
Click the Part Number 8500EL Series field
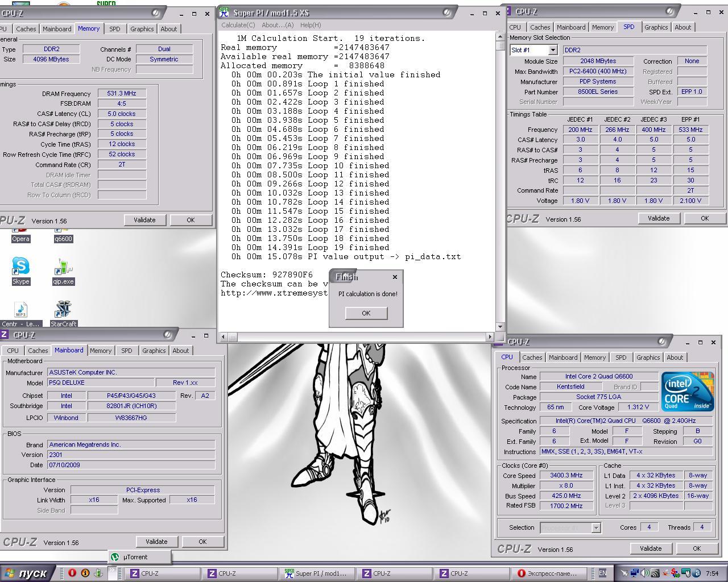tap(598, 92)
